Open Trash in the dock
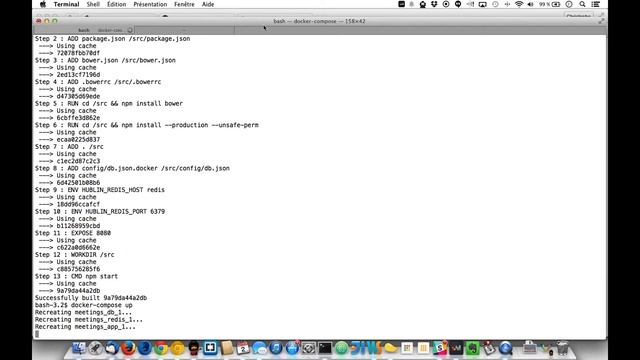Screen dimensions: 640x360 (562, 348)
